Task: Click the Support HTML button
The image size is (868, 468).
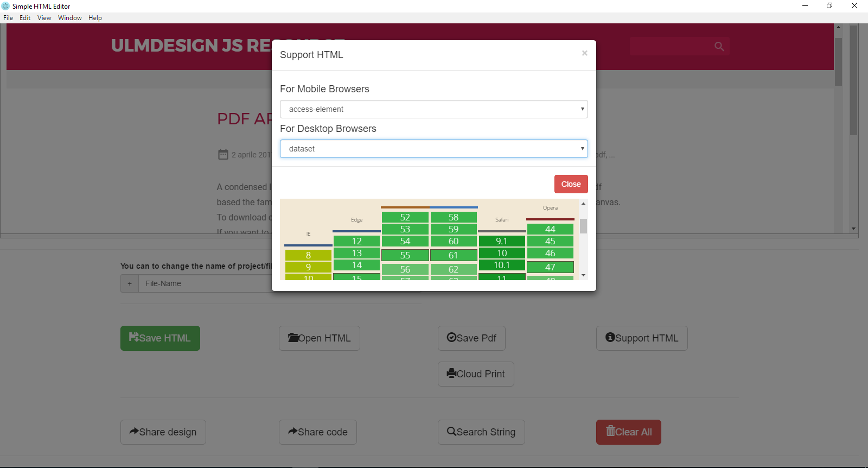Action: coord(642,338)
